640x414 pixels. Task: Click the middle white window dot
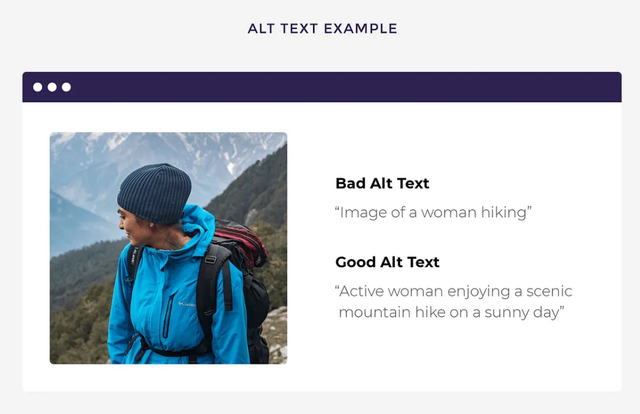coord(52,87)
